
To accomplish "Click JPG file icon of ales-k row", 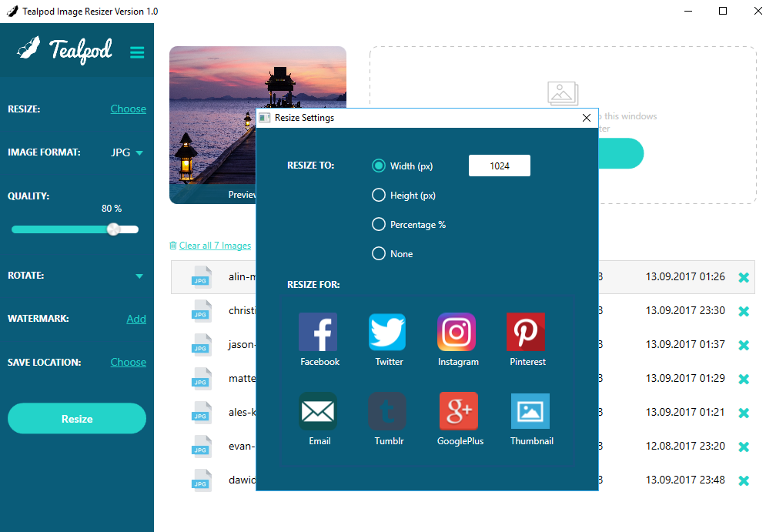I will pos(202,412).
